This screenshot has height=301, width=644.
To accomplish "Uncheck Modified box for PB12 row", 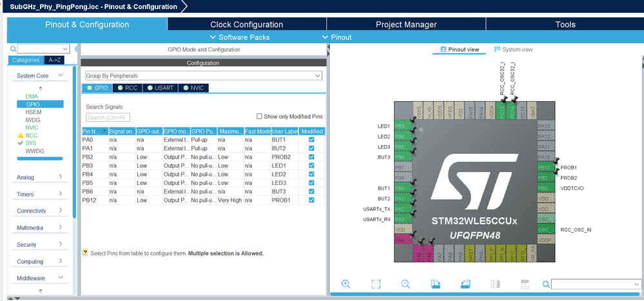I will (x=311, y=200).
